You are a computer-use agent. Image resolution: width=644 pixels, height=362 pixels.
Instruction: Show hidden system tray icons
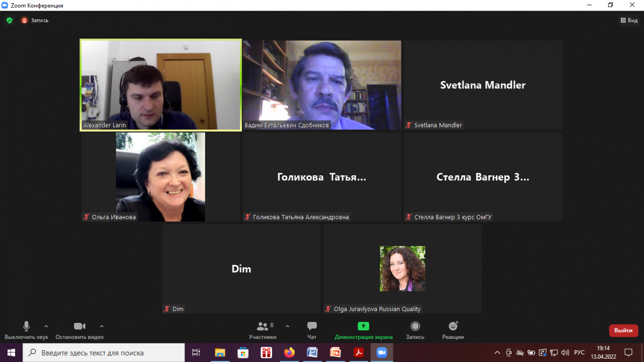coord(496,353)
